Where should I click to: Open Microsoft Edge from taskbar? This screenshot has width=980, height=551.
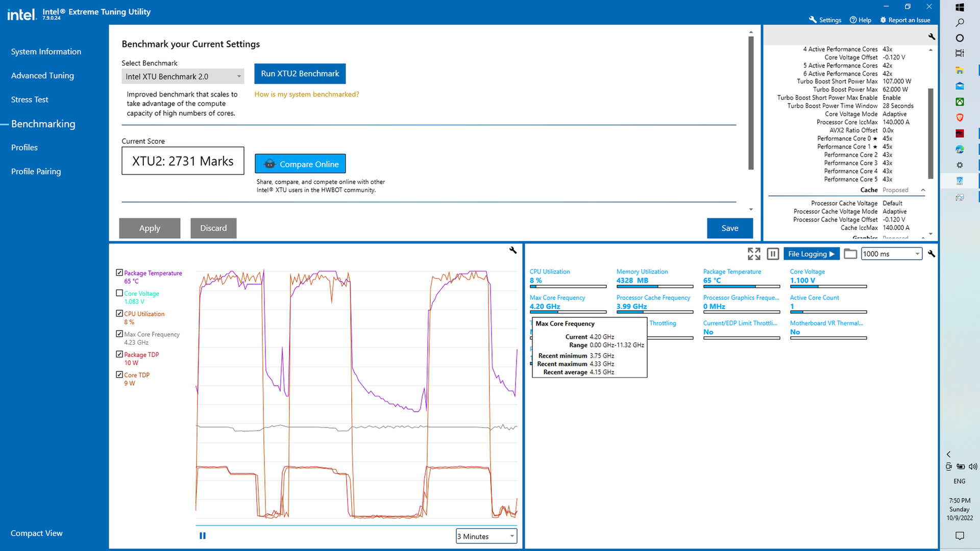click(960, 149)
